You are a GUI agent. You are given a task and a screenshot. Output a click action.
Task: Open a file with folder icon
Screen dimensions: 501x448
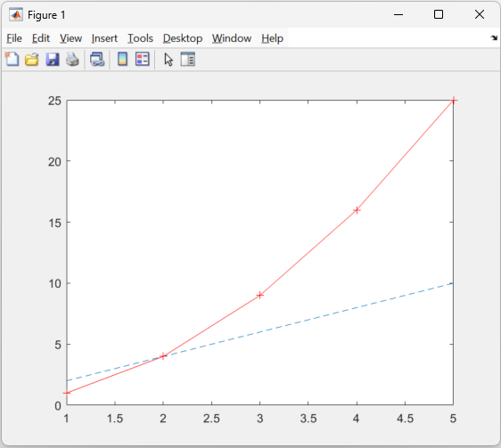click(32, 60)
